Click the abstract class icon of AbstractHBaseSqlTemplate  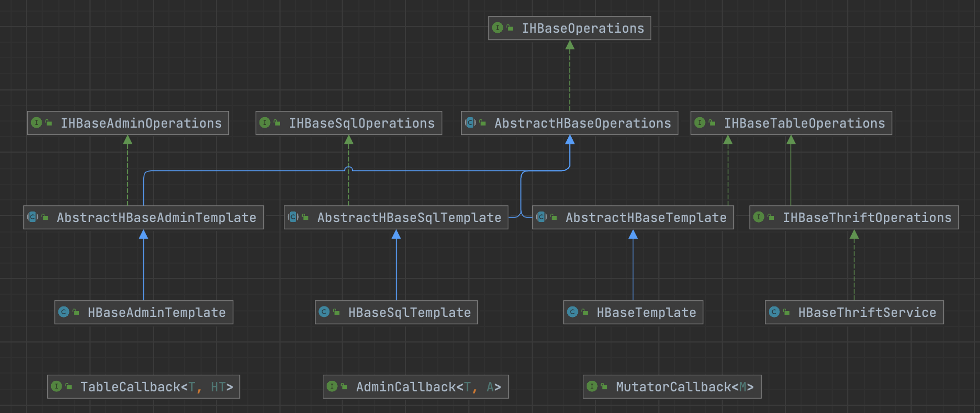(293, 217)
